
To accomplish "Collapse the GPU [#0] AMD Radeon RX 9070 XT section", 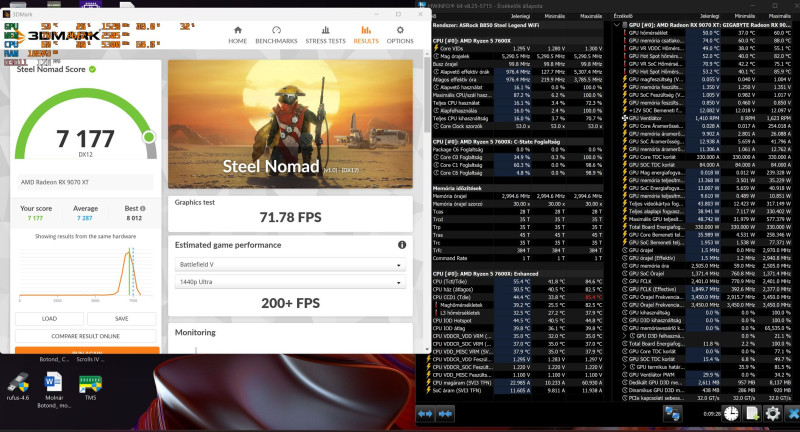I will point(617,24).
